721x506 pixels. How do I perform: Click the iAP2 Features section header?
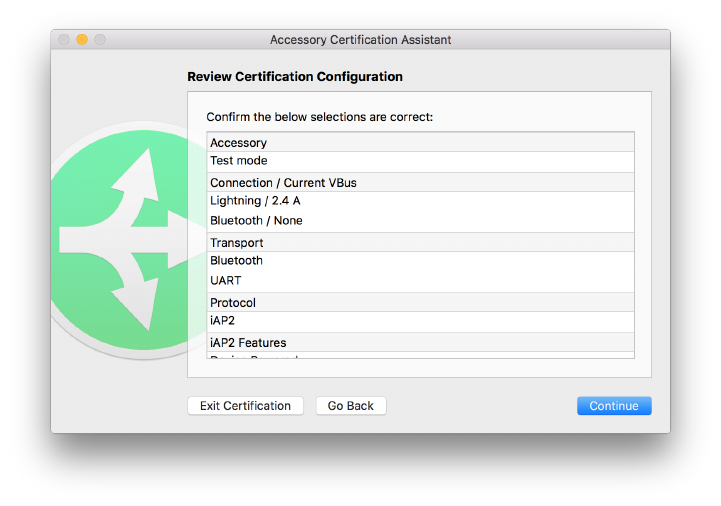click(420, 343)
